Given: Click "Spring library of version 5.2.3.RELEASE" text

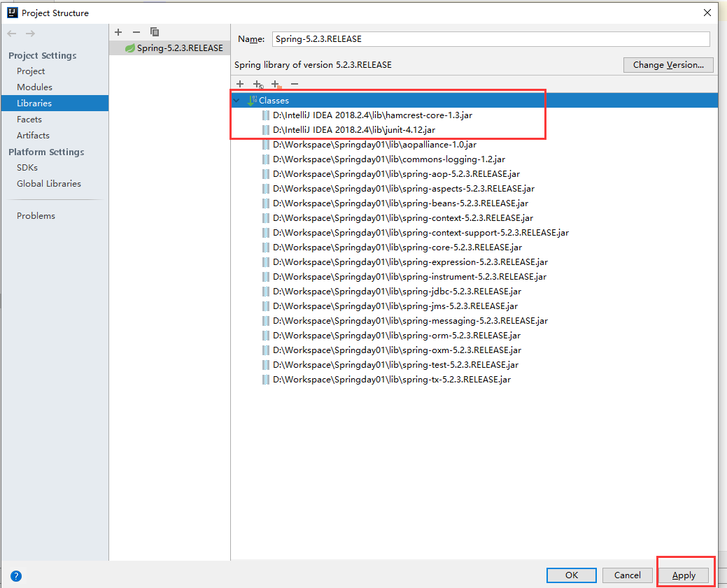Looking at the screenshot, I should tap(313, 65).
